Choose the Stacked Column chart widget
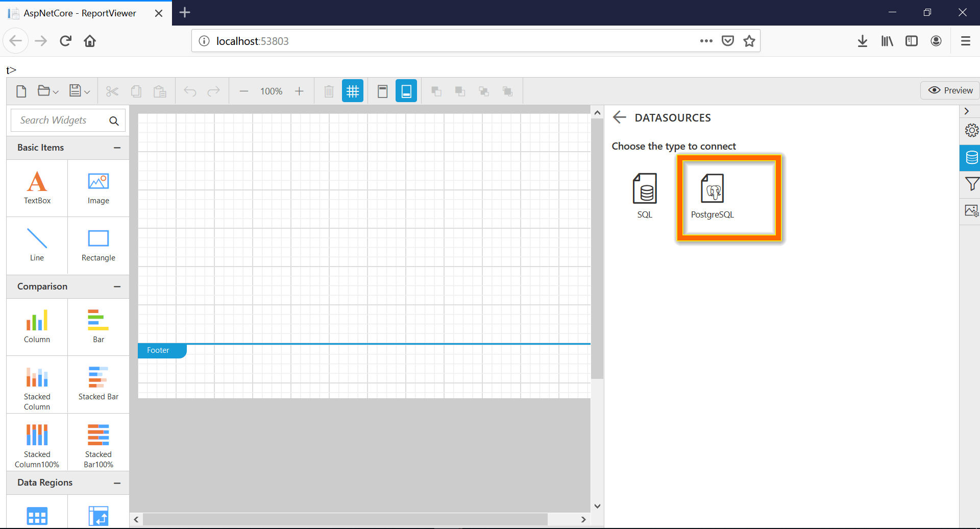 [x=37, y=384]
